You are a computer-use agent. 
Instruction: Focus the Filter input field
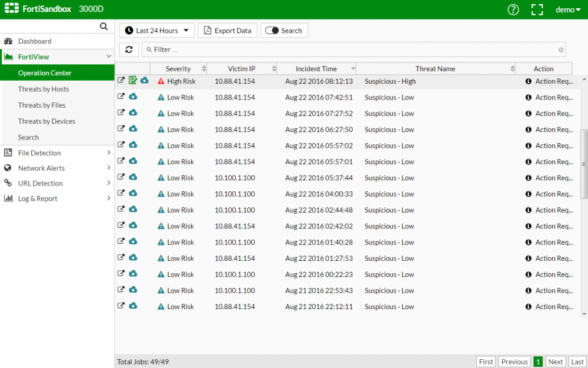pyautogui.click(x=353, y=49)
